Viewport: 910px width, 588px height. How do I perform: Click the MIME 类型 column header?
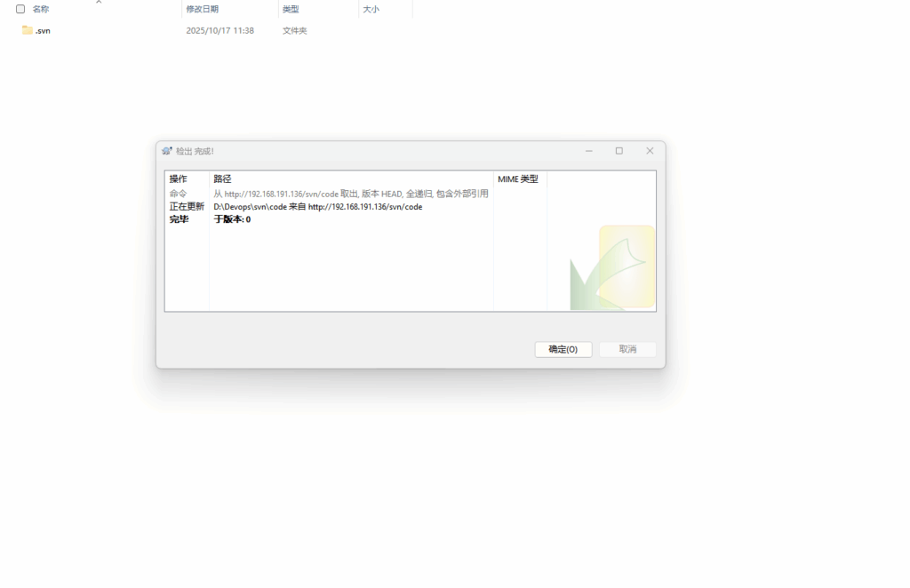(x=517, y=179)
